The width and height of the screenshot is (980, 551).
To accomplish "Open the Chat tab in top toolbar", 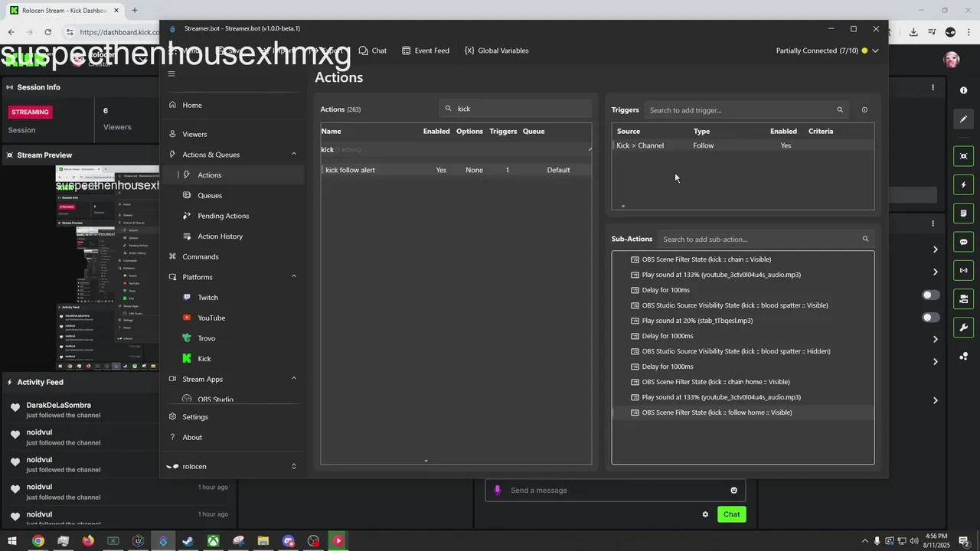I will pos(372,51).
